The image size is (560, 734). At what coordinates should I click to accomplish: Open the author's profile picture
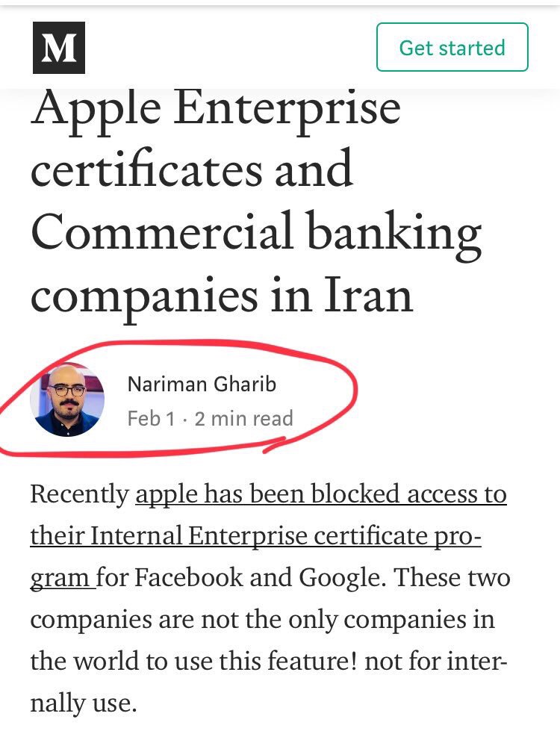[x=67, y=399]
